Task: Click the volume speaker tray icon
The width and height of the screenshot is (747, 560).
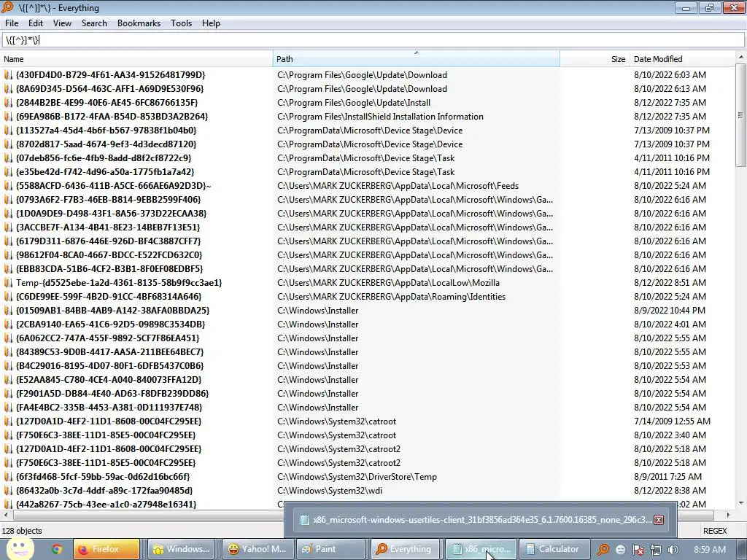Action: [x=673, y=550]
